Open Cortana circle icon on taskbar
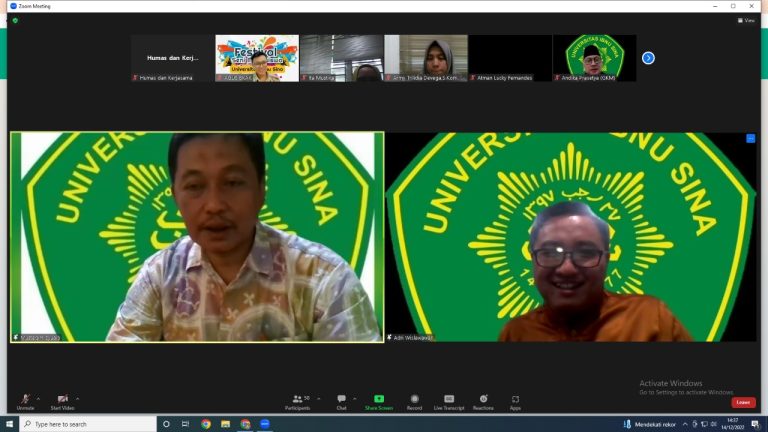768x432 pixels. 166,424
